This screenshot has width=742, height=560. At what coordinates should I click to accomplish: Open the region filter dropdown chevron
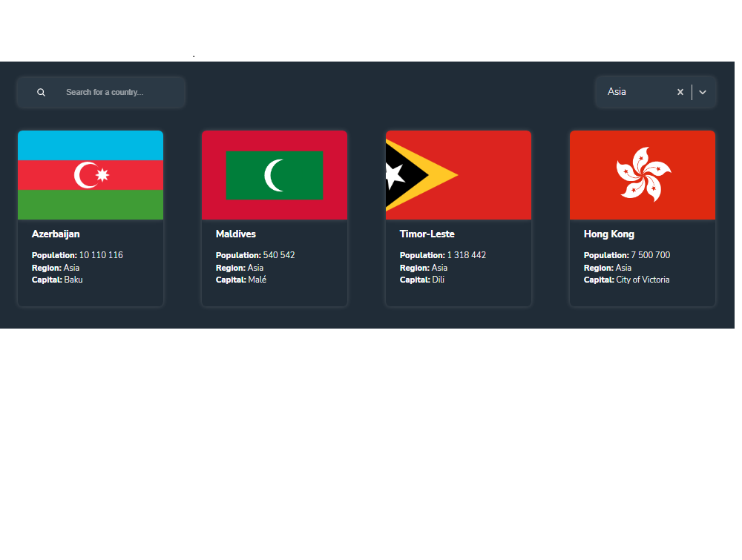coord(702,92)
